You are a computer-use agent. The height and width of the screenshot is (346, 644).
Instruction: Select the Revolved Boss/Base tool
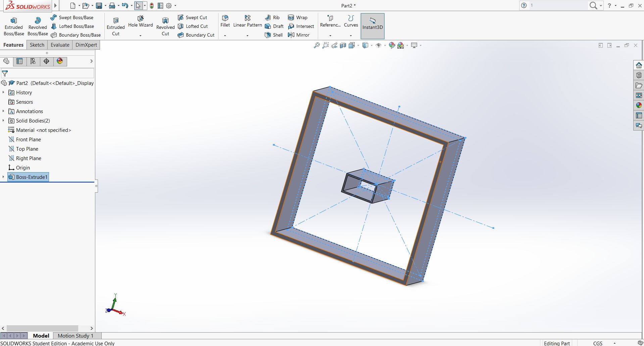pos(38,27)
